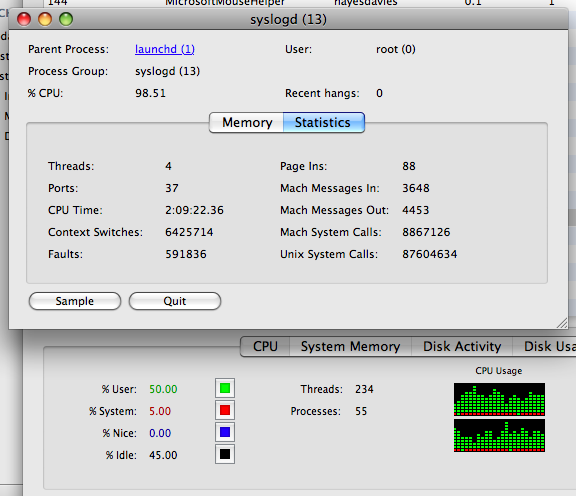Open the launchd (1) parent process link
This screenshot has width=576, height=496.
[x=165, y=49]
